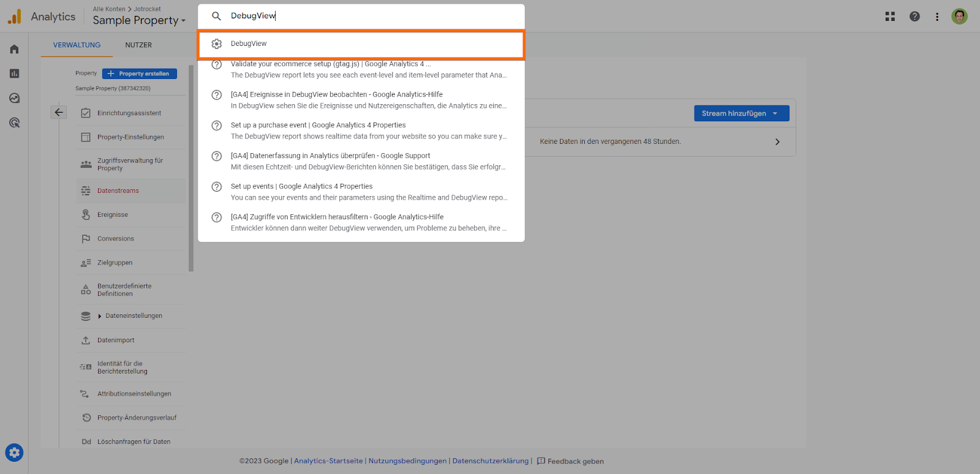Open the Advertising icon in left rail
Viewport: 980px width, 474px height.
click(14, 122)
